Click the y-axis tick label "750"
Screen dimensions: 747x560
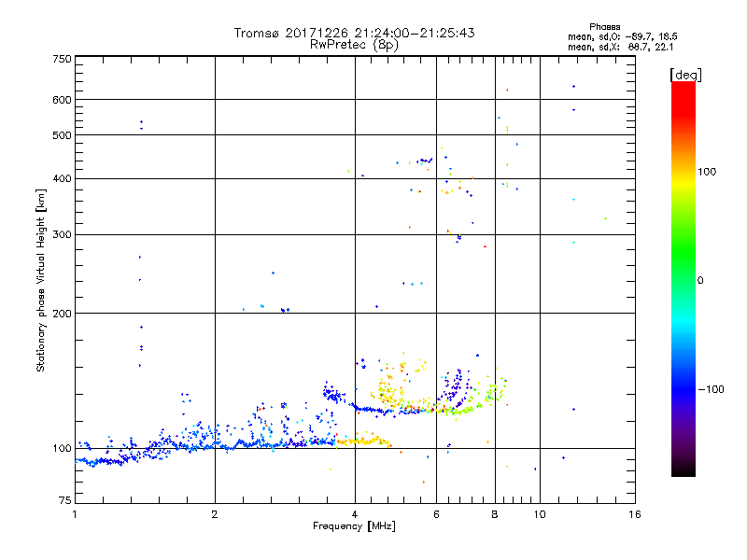62,59
